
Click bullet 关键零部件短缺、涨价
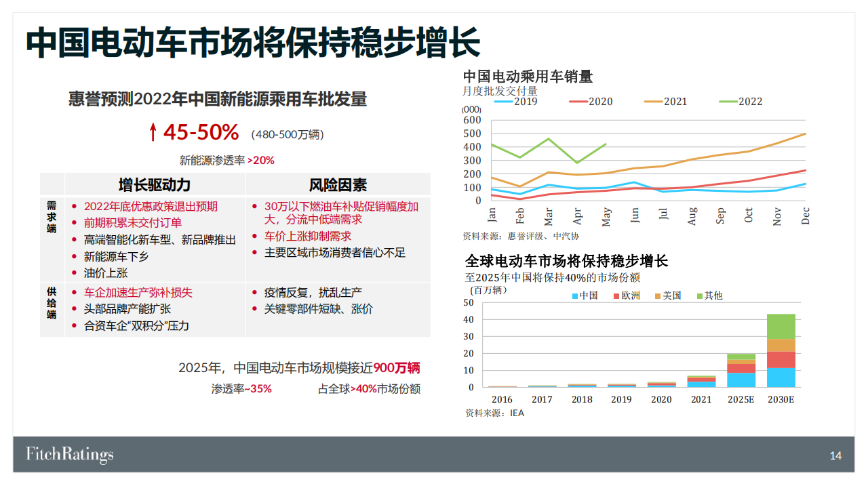point(319,308)
